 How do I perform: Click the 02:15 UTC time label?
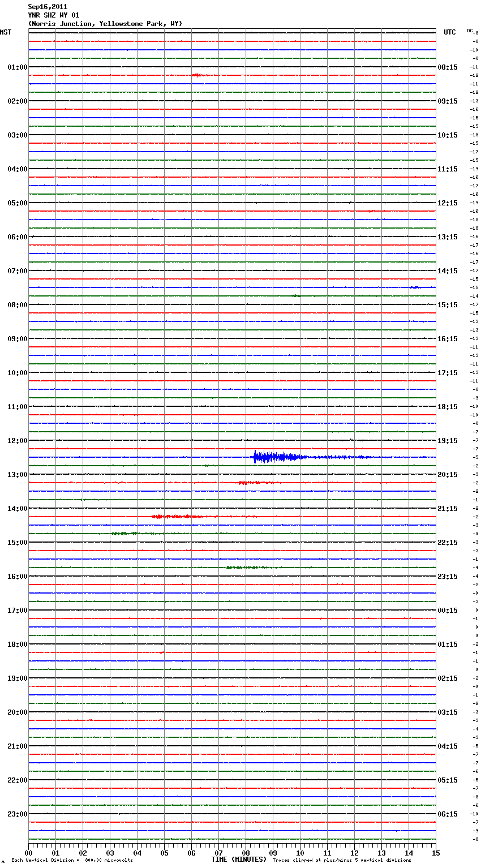448,678
